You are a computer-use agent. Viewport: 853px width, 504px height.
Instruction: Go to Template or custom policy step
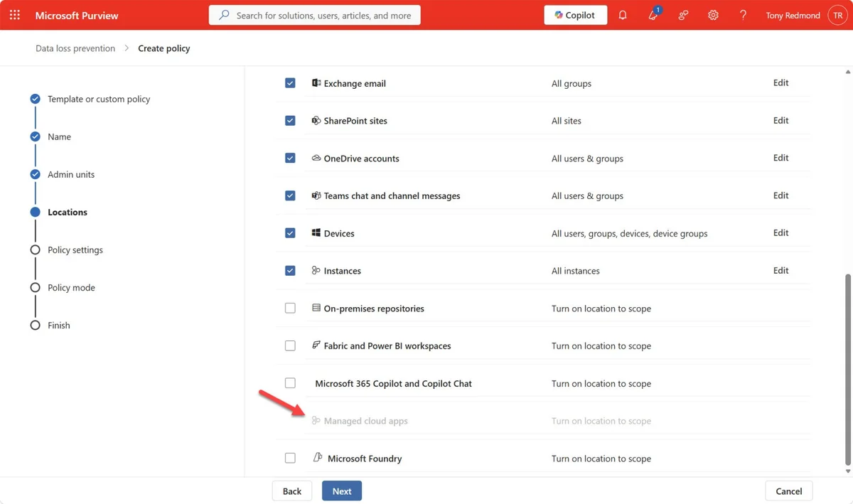pos(99,99)
